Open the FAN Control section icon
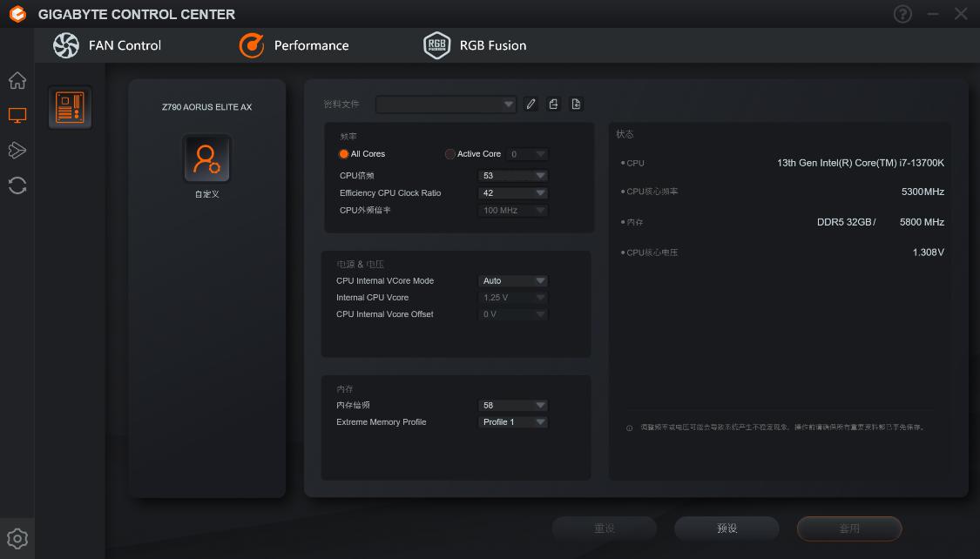Screen dimensions: 980x559 [66, 45]
